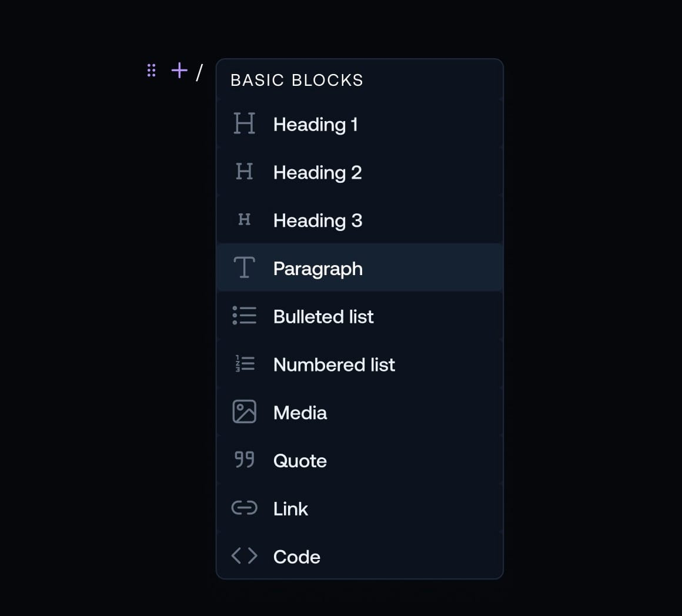
Task: Select the highlighted Paragraph option
Action: click(x=318, y=268)
